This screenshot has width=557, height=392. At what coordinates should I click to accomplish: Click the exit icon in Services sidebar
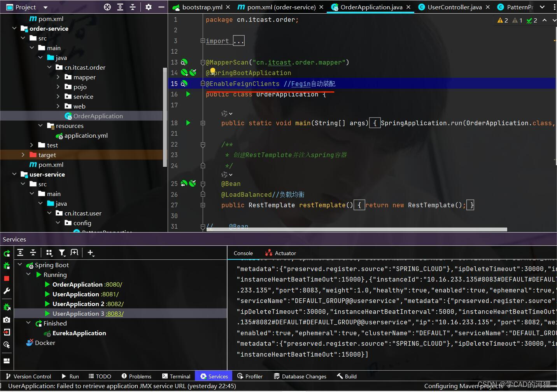tap(7, 332)
